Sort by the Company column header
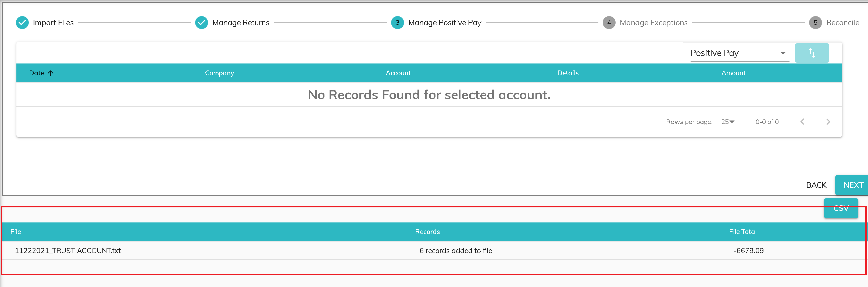The image size is (868, 287). [219, 73]
